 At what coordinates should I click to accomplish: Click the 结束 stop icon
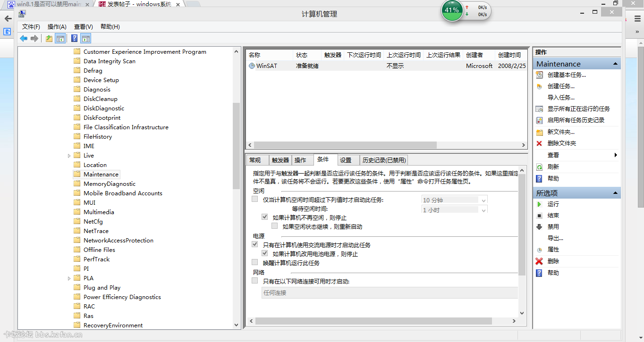tap(539, 215)
